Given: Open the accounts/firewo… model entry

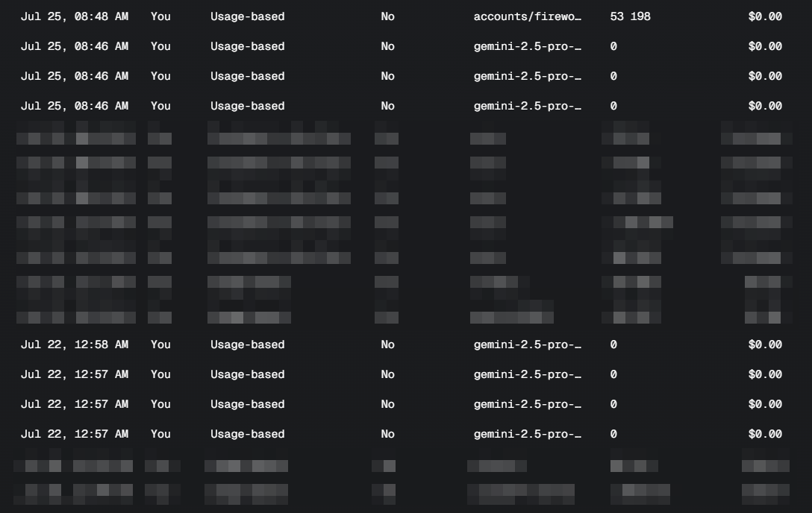Looking at the screenshot, I should coord(527,16).
